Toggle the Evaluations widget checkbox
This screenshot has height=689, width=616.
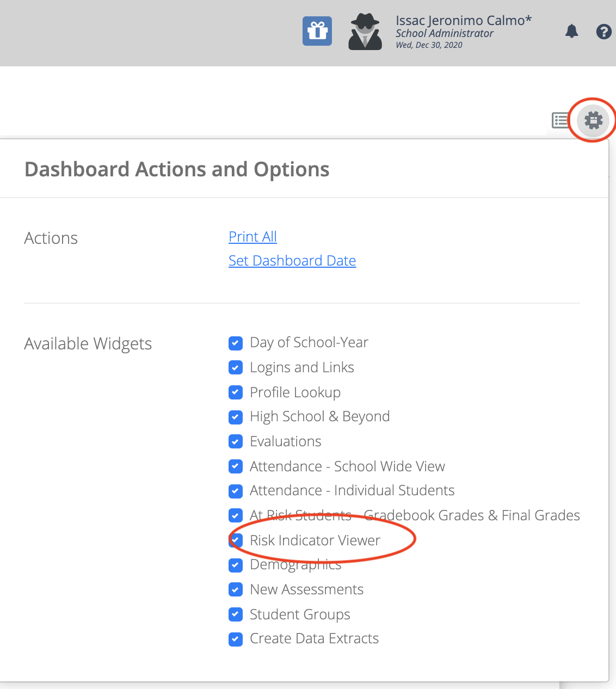(236, 441)
